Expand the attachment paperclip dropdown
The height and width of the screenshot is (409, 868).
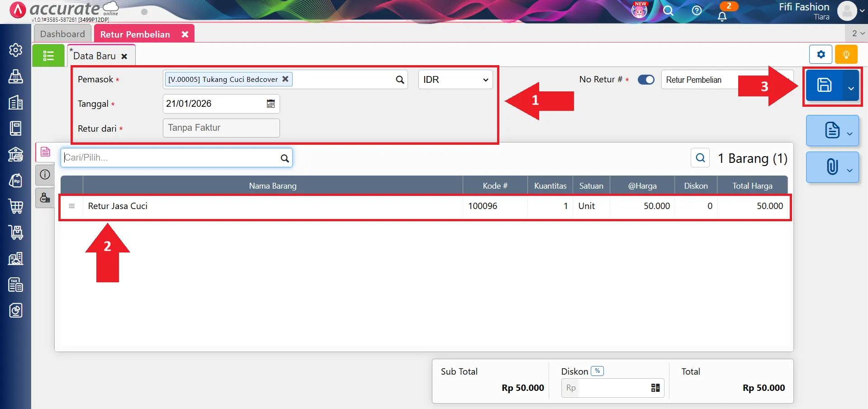849,170
